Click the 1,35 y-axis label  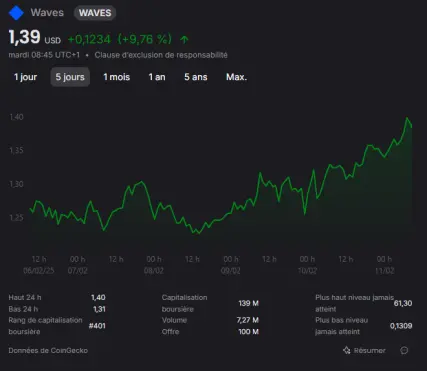pyautogui.click(x=16, y=150)
